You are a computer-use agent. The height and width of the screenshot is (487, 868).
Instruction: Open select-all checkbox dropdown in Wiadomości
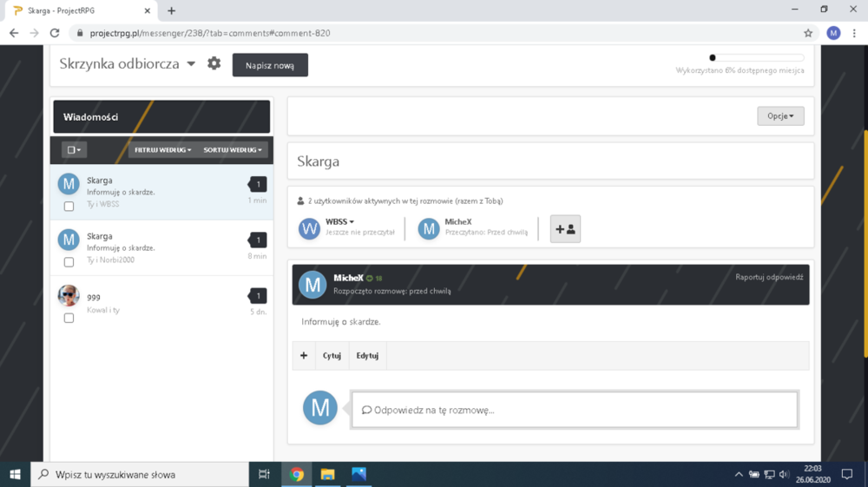[74, 150]
